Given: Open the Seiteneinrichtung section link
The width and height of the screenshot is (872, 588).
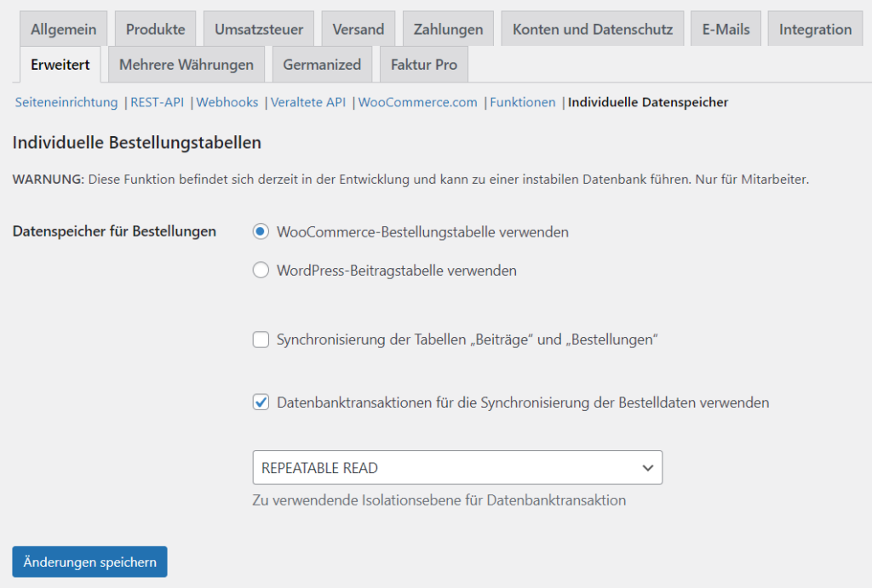Looking at the screenshot, I should coord(66,102).
